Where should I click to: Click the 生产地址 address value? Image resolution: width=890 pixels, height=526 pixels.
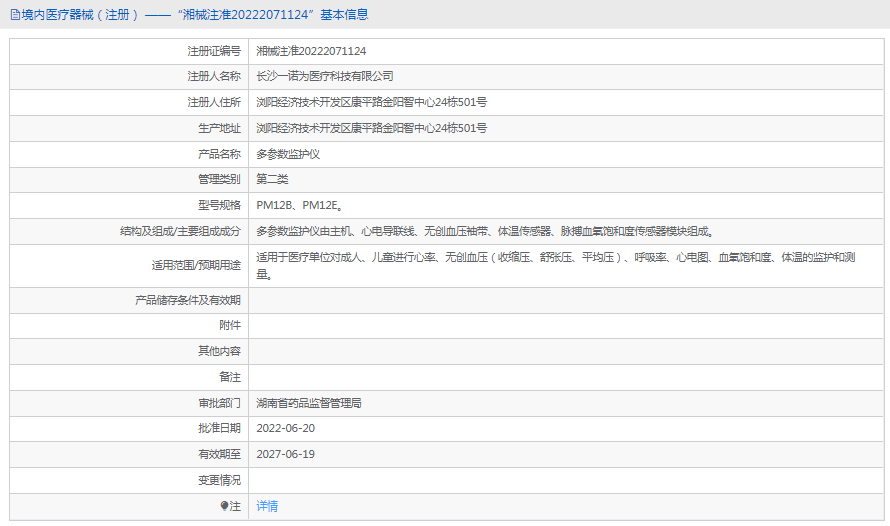[x=371, y=128]
